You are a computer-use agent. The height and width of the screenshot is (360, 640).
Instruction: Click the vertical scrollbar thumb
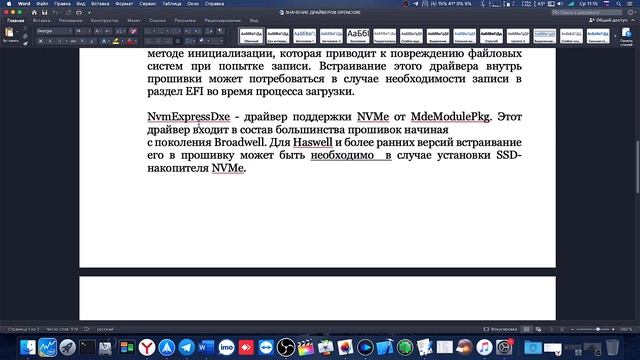[637, 167]
